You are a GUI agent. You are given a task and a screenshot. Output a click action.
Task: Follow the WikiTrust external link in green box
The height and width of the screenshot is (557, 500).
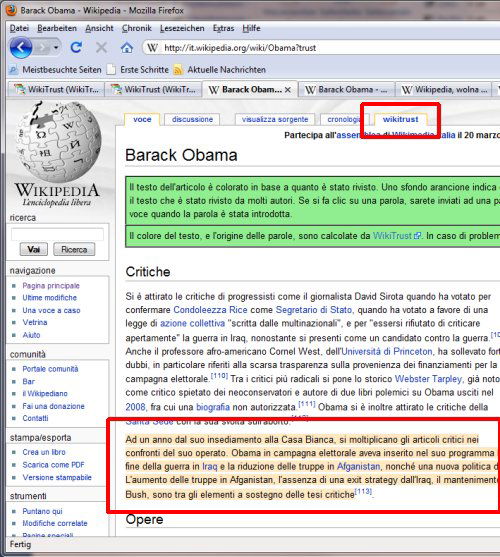[x=397, y=236]
